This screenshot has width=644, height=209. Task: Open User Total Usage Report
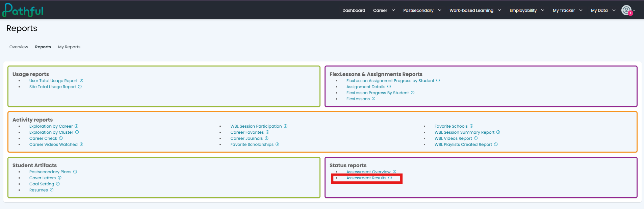(x=53, y=81)
